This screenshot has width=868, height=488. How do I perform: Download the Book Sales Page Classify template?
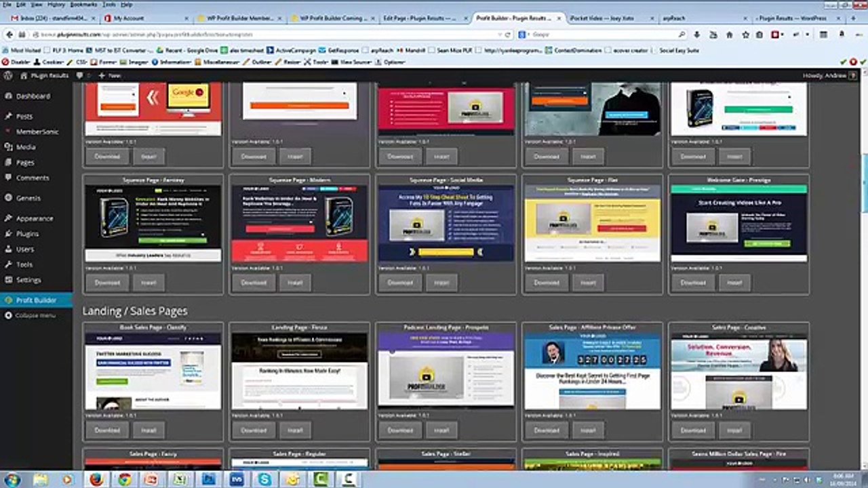coord(107,430)
